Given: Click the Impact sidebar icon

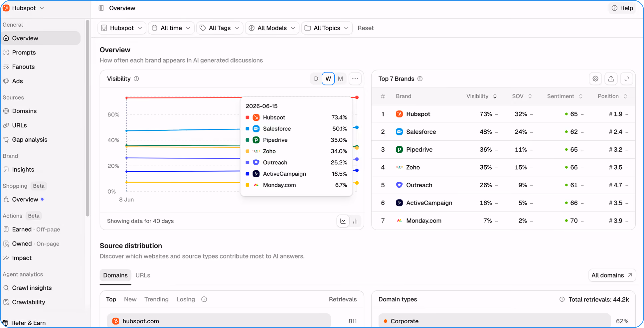Looking at the screenshot, I should point(6,258).
